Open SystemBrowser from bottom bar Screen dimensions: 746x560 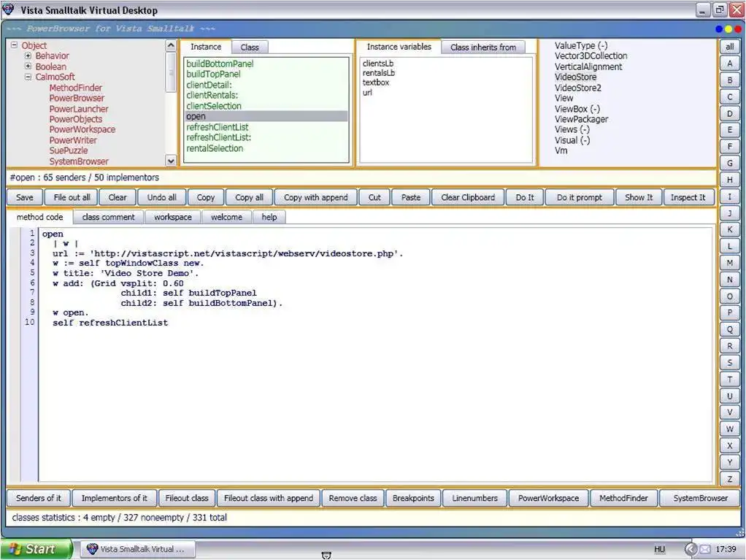(x=700, y=498)
